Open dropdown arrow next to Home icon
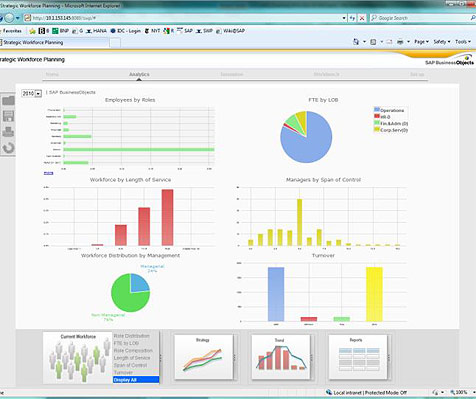476x399 pixels. click(x=364, y=42)
